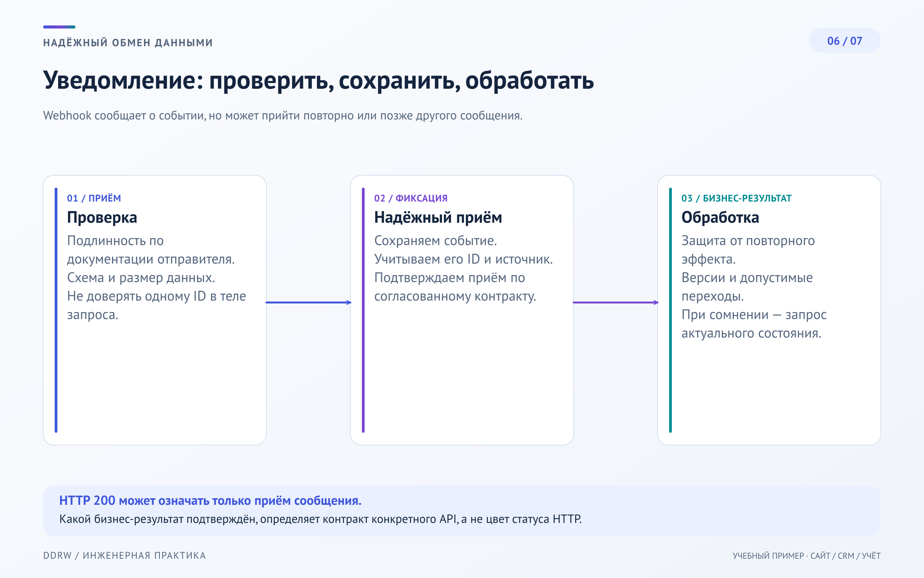Click the label "01 / ПРИЁМ"
The image size is (924, 578).
[x=94, y=198]
